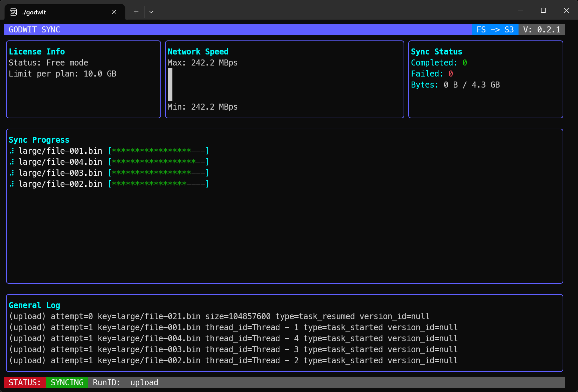
Task: Select the progress bar for large/file-001.bin
Action: [x=159, y=151]
